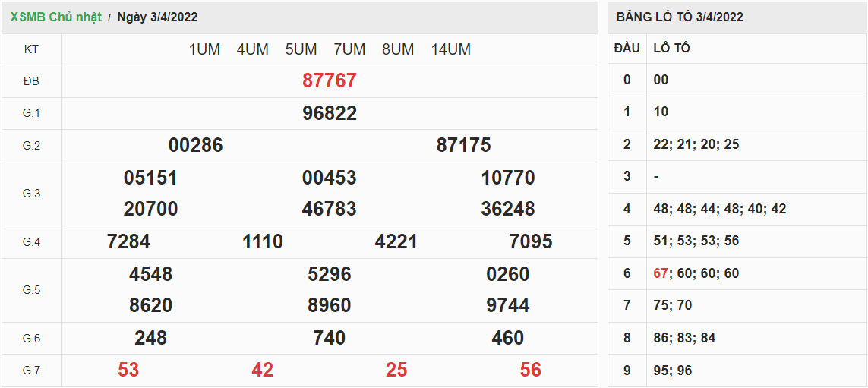Select lô tô row starting with 48; 48; 44
Viewport: 868px width, 388px height.
click(719, 209)
